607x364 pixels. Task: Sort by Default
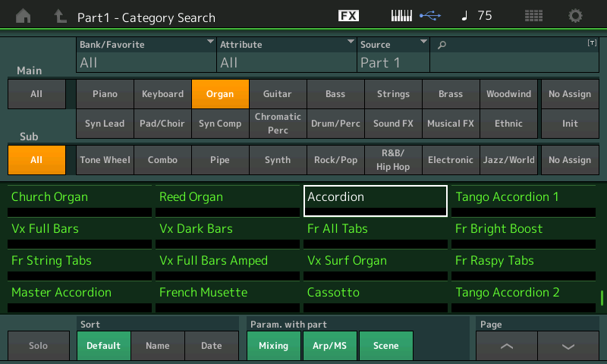tap(103, 346)
